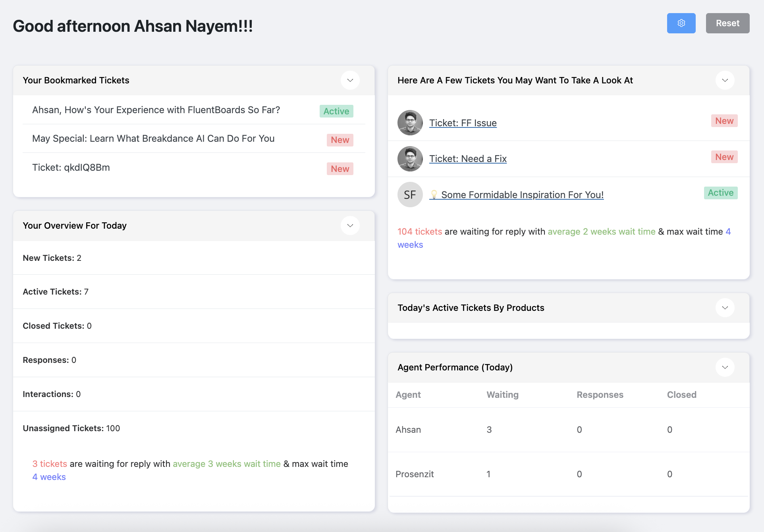Click Ahsan's row in Agent Performance table
The image size is (764, 532).
pyautogui.click(x=408, y=430)
